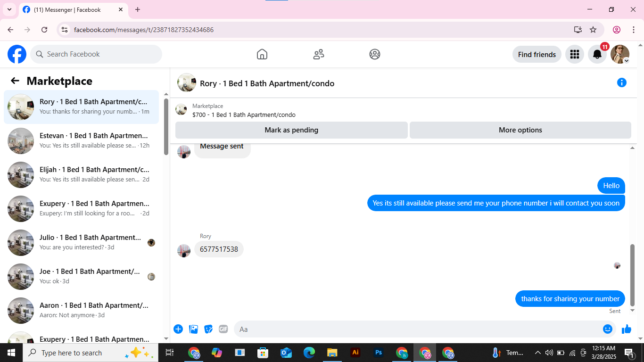
Task: Click the chat messages vertical scrollbar
Action: (x=633, y=275)
